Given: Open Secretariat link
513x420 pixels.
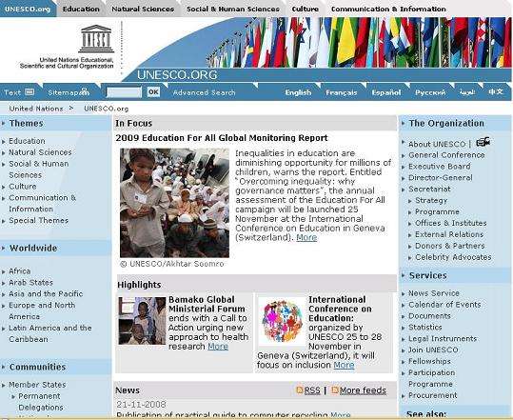Looking at the screenshot, I should (429, 189).
